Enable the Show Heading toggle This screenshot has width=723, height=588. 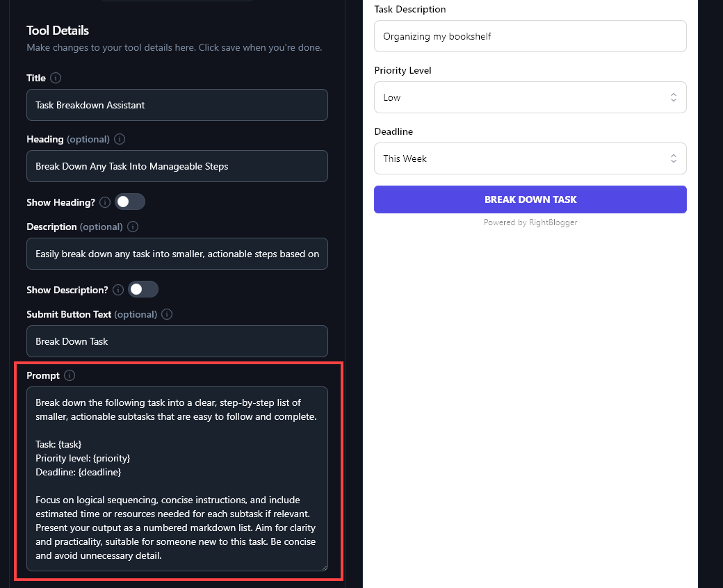[x=129, y=202]
